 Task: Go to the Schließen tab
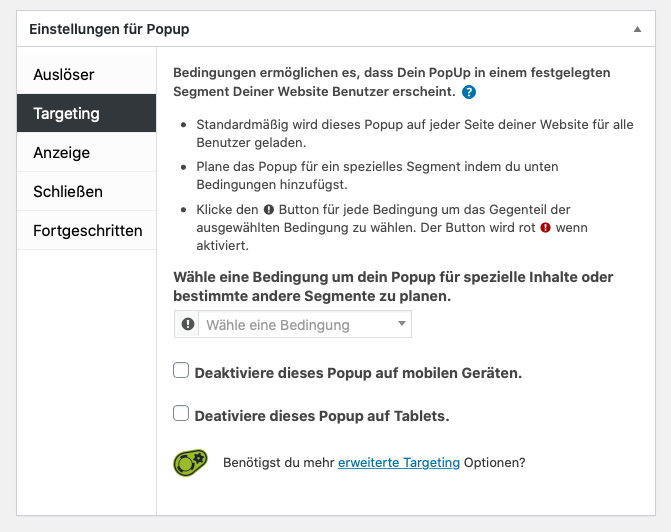pos(86,191)
